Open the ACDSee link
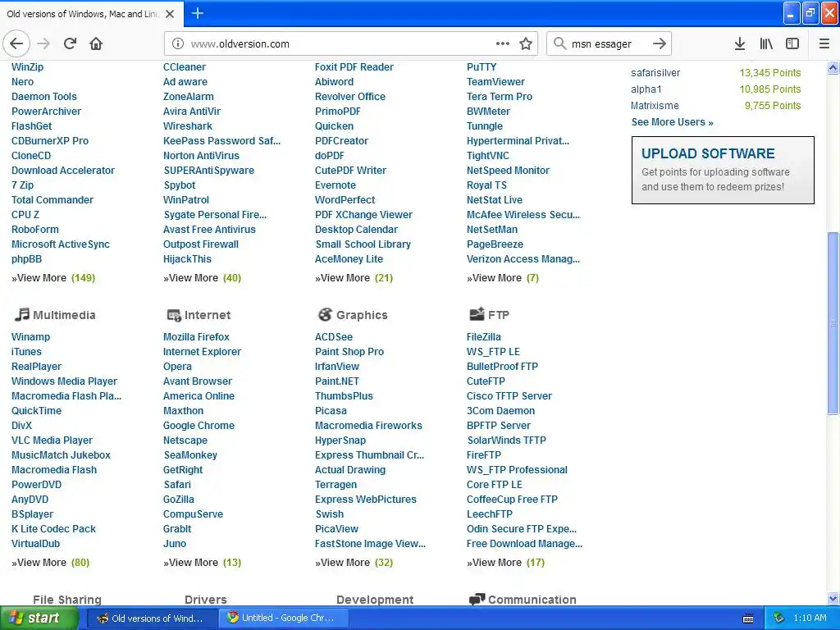Screen dimensions: 840x630 tap(334, 337)
